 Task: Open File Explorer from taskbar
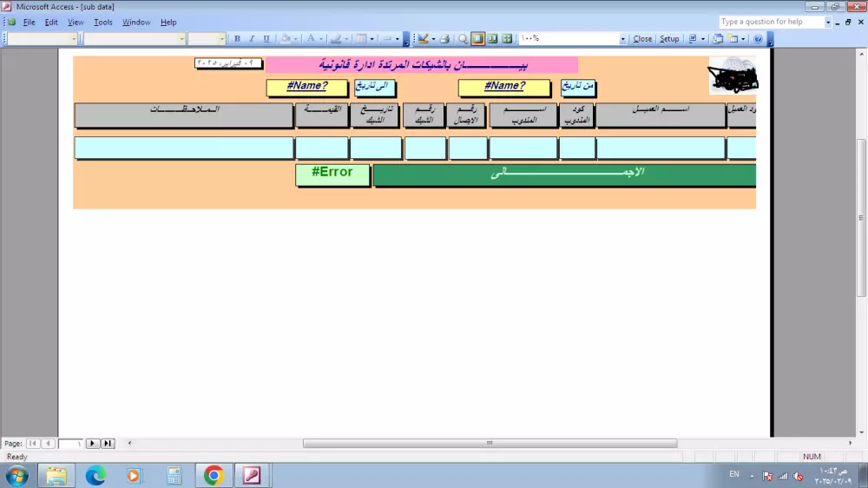click(56, 475)
